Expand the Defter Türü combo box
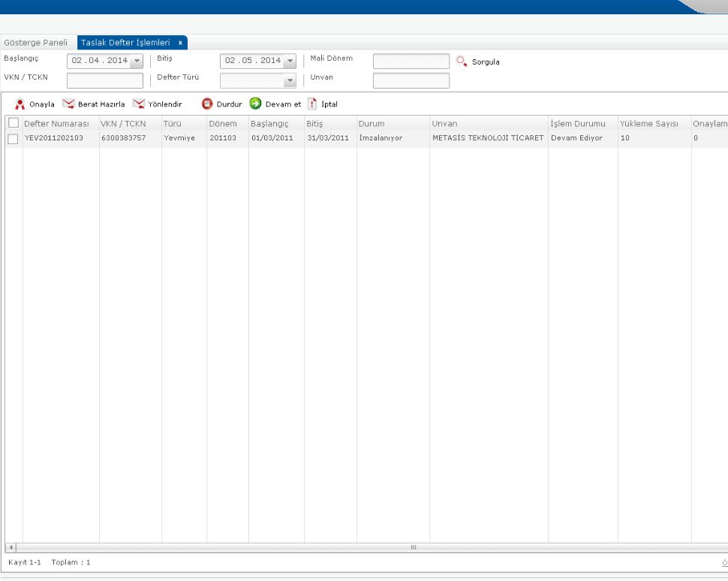Viewport: 728px width, 581px height. pos(290,81)
